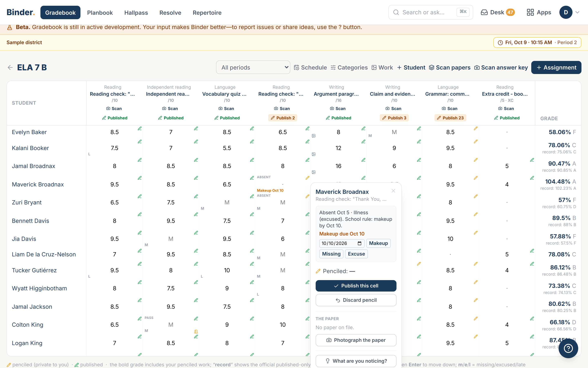Open the Repertoire tab
The image size is (588, 368).
coord(207,12)
